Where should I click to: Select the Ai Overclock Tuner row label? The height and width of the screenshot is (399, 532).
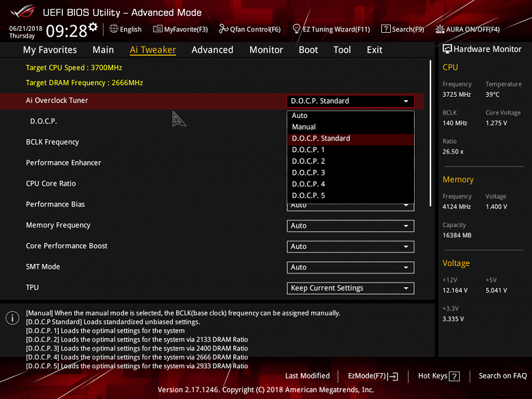point(57,100)
